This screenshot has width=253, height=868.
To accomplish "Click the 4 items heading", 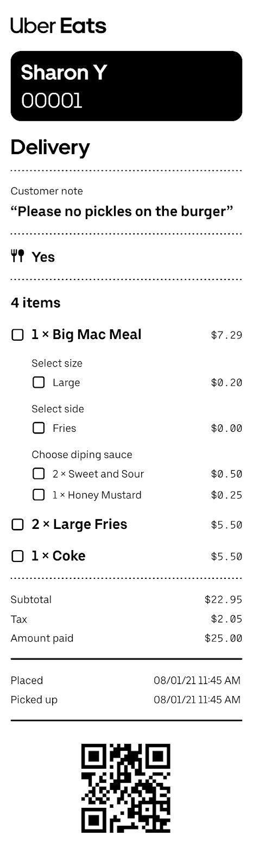I will point(35,303).
